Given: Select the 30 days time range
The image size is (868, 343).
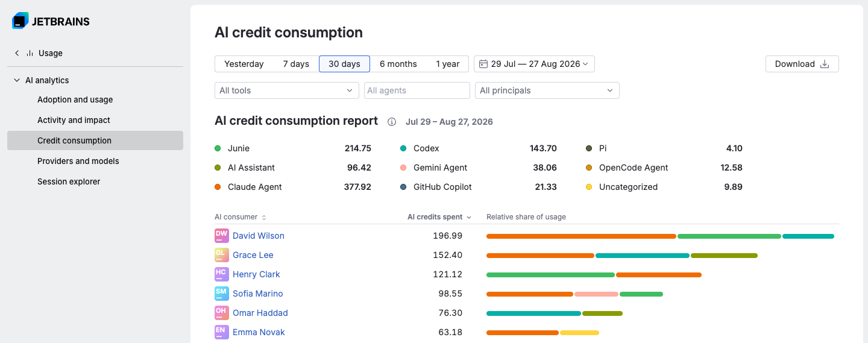Looking at the screenshot, I should click(x=344, y=64).
